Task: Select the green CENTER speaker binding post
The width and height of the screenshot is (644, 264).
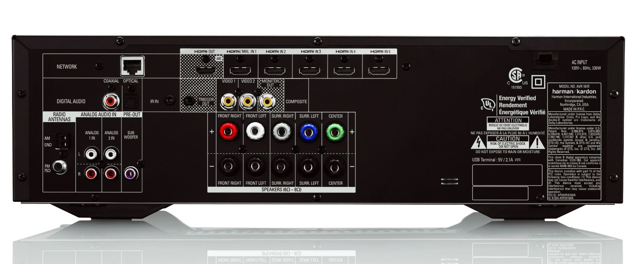Action: 336,132
